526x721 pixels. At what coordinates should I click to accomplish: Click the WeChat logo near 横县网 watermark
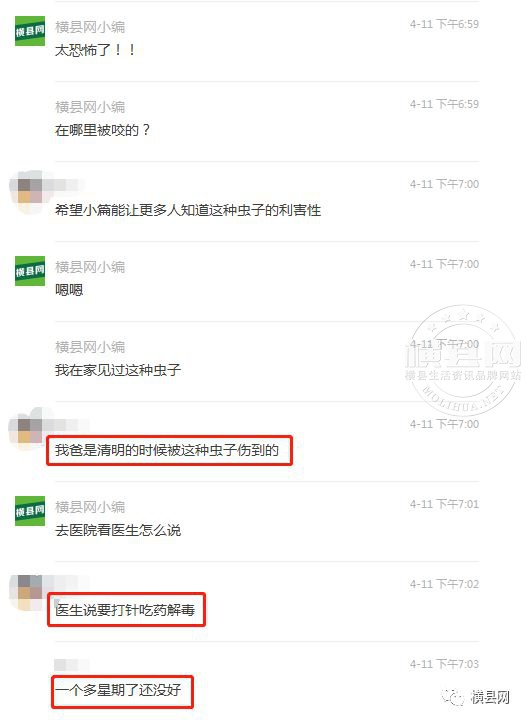coord(453,697)
